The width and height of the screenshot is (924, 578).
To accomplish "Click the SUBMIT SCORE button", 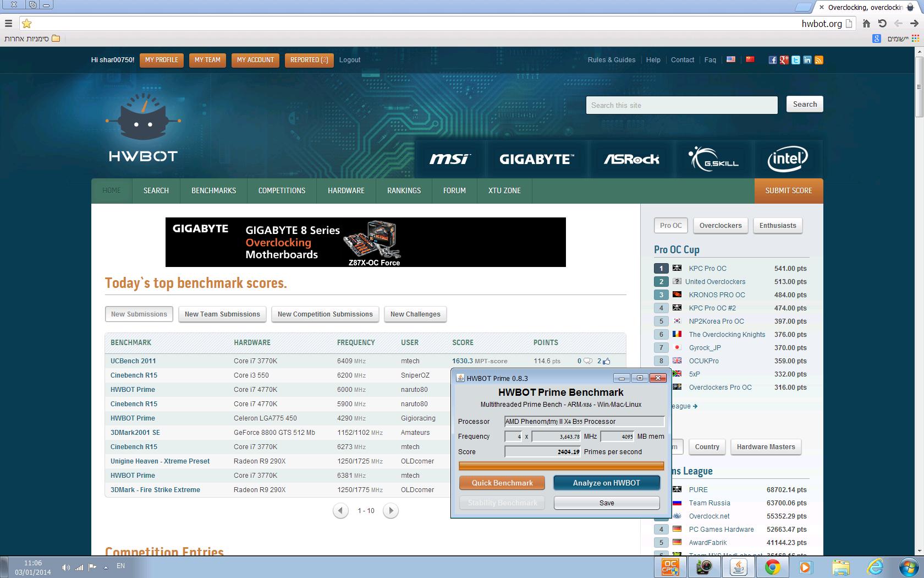I will [789, 190].
